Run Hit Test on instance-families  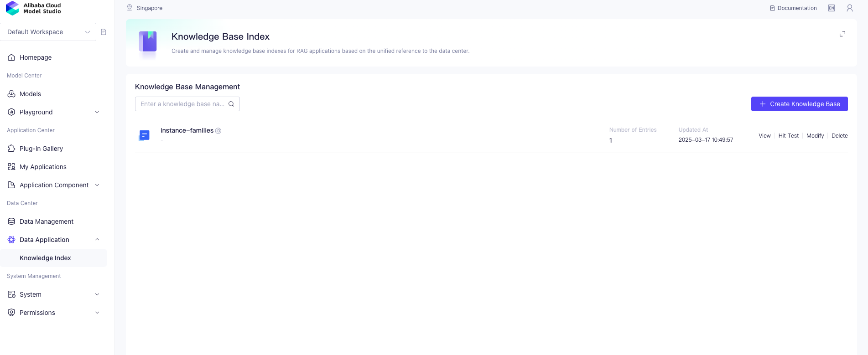click(789, 136)
